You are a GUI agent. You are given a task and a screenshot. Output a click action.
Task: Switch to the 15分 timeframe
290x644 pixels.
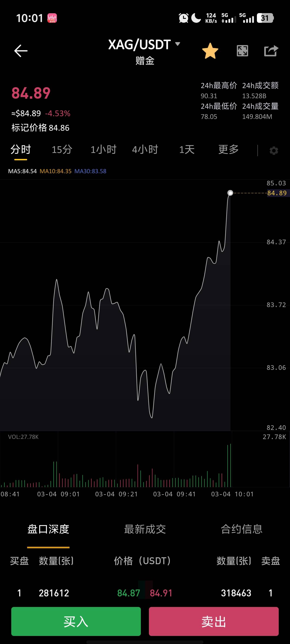tap(62, 149)
